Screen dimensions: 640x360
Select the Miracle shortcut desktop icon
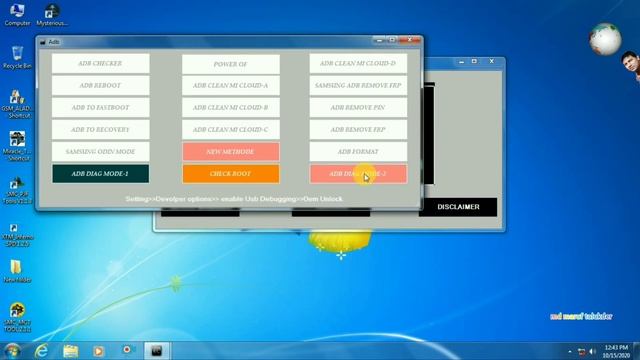click(17, 146)
